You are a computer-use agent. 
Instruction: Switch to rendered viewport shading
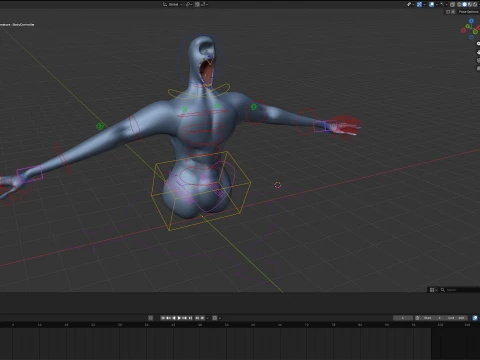[x=475, y=4]
